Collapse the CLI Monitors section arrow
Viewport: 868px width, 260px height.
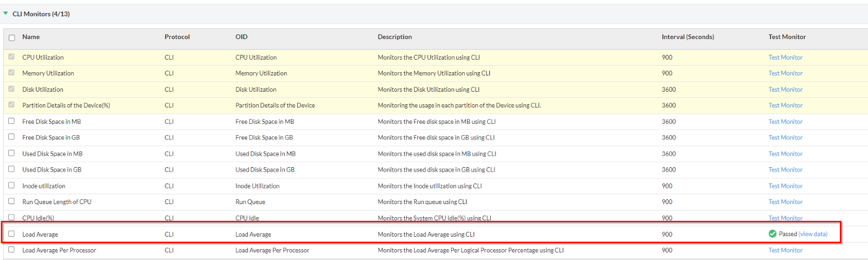pos(5,14)
